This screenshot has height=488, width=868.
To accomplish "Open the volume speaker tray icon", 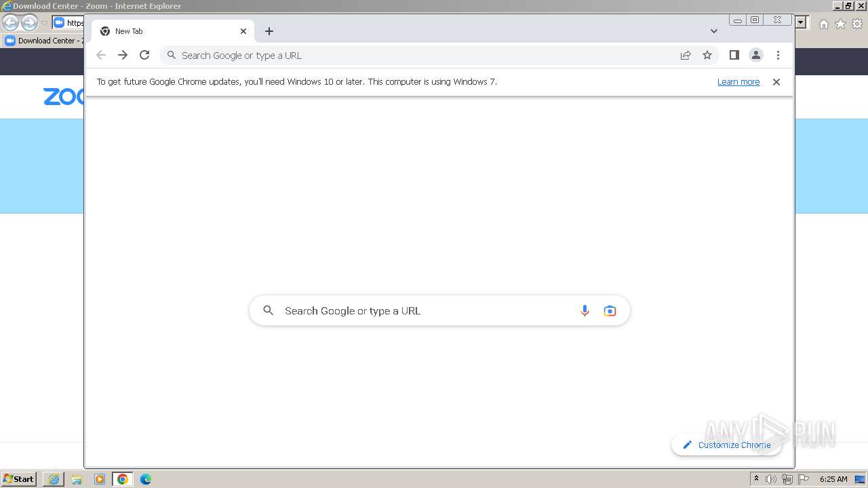I will tap(771, 479).
